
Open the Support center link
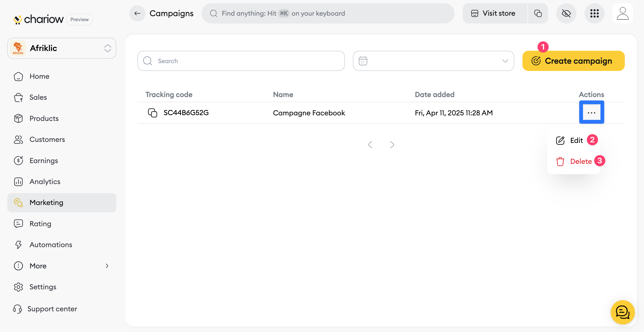(x=52, y=309)
